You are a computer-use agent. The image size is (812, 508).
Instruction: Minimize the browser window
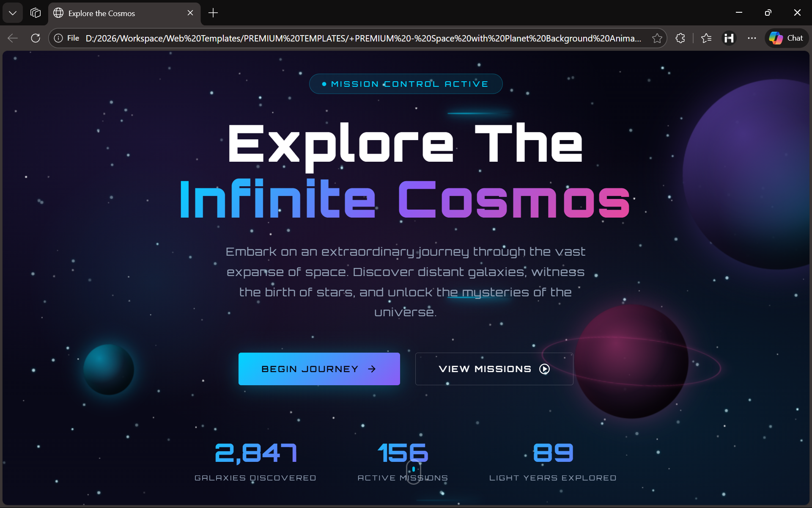739,13
